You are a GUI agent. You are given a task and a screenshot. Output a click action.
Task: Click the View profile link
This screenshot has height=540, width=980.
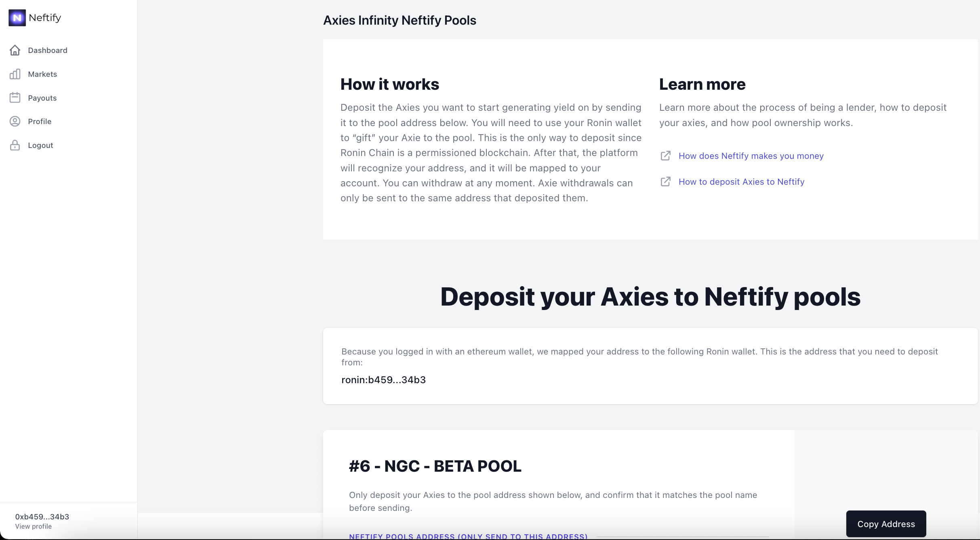click(34, 526)
